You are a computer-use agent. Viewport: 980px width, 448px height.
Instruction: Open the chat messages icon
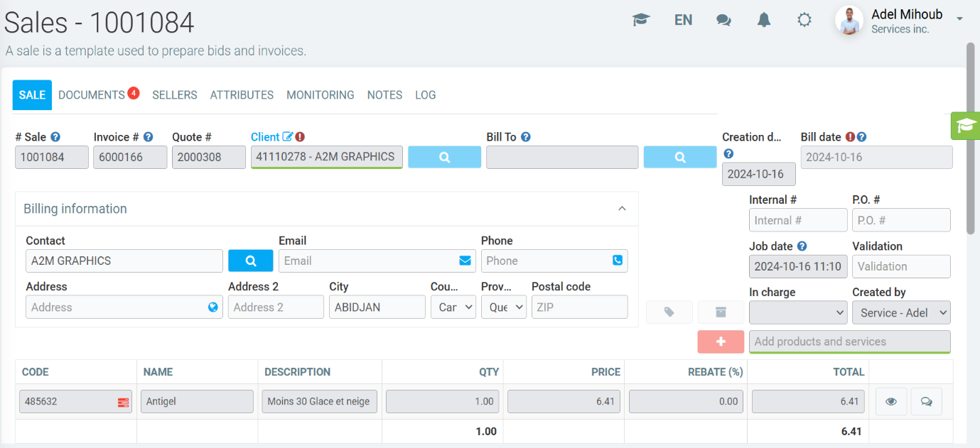(x=723, y=20)
